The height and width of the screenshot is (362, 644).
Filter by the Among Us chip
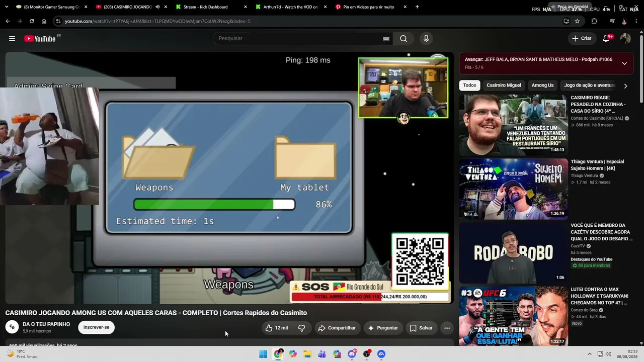pos(542,85)
